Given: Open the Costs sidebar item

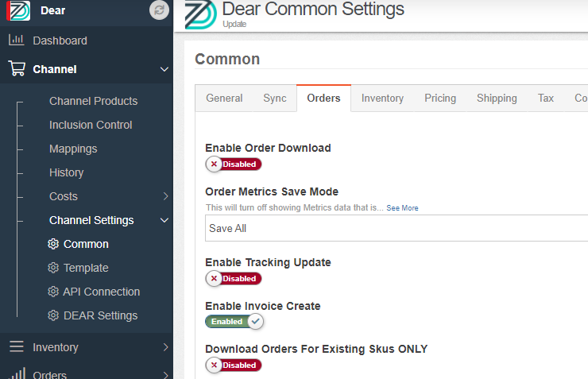Looking at the screenshot, I should tap(64, 196).
